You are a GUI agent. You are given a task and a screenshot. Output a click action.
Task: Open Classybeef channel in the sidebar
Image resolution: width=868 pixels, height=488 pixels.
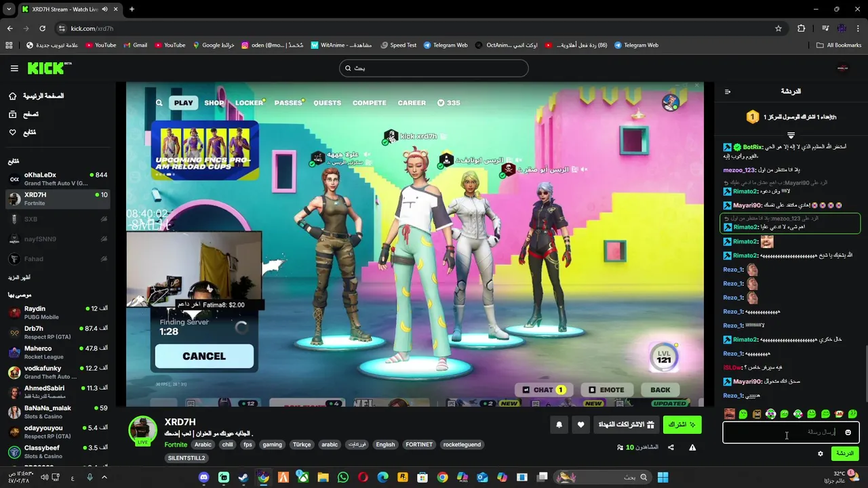[58, 451]
